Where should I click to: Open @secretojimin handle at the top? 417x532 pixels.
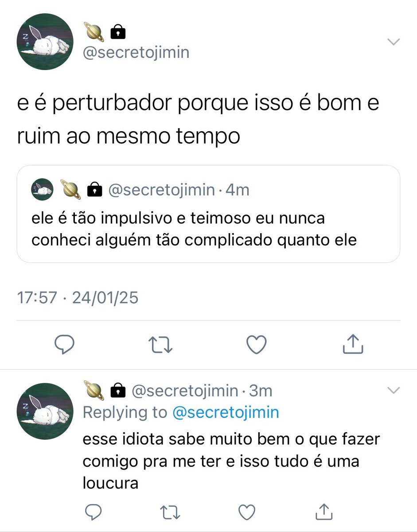pyautogui.click(x=136, y=53)
